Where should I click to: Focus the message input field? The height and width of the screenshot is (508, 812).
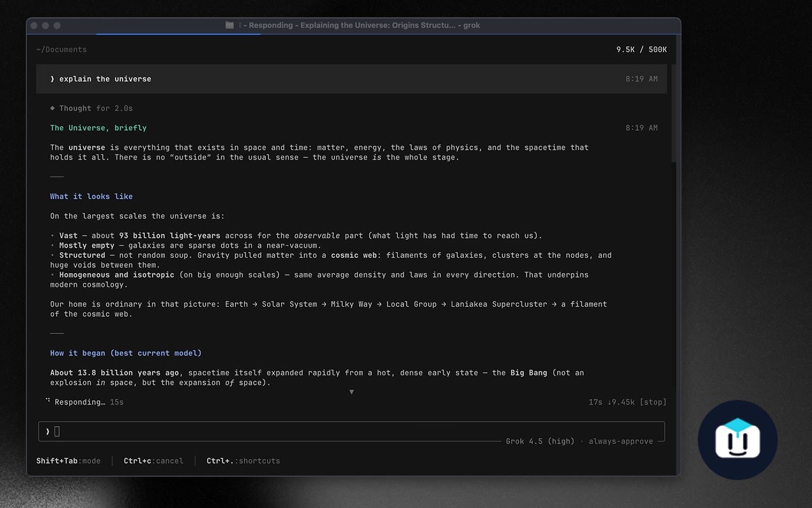tap(351, 432)
